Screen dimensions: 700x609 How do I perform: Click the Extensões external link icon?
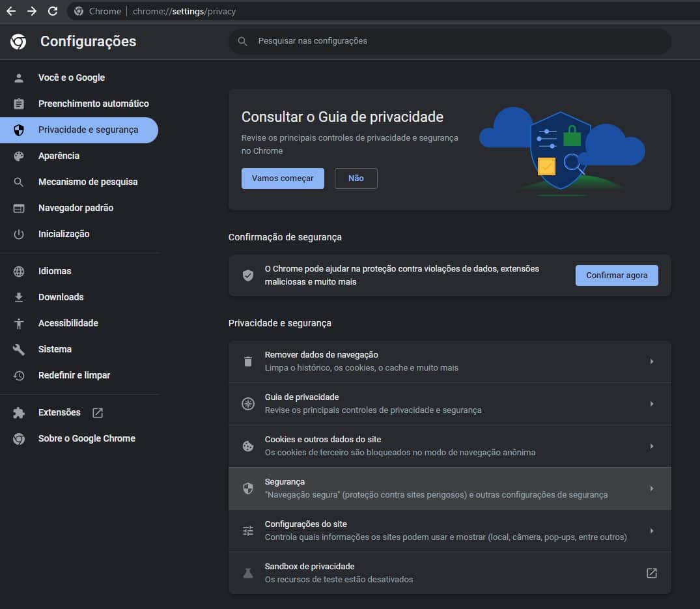98,412
